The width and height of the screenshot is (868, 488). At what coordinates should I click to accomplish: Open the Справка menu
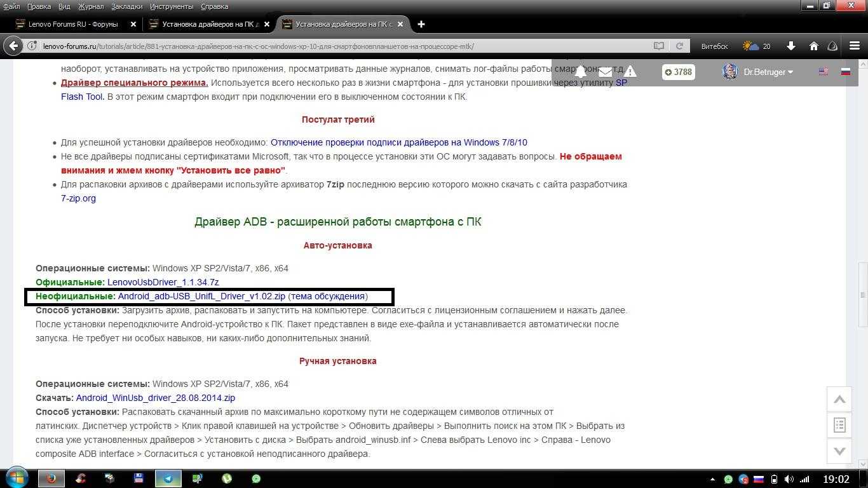tap(214, 6)
